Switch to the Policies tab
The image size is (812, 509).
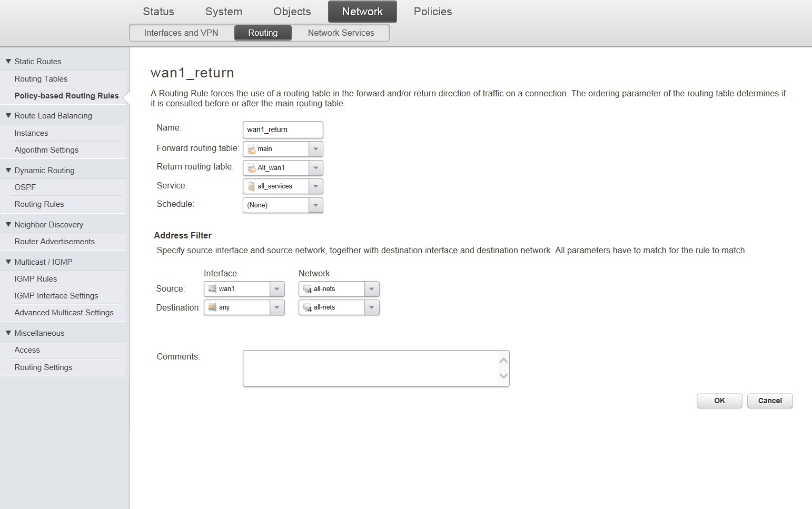point(432,12)
